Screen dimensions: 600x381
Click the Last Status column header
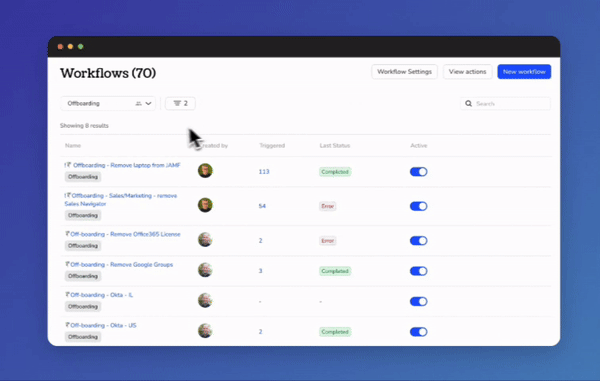[335, 145]
